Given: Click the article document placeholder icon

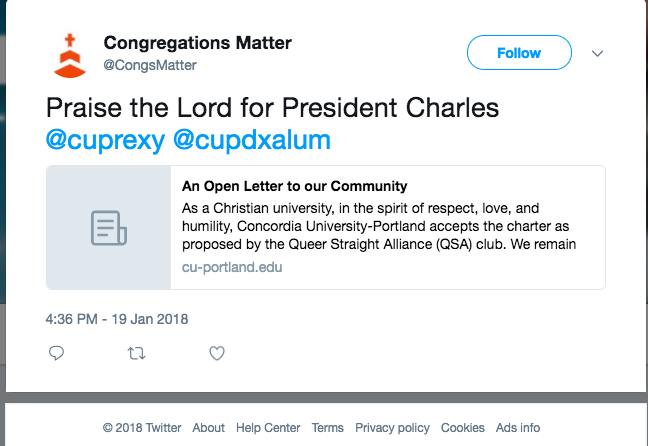Looking at the screenshot, I should [x=109, y=228].
